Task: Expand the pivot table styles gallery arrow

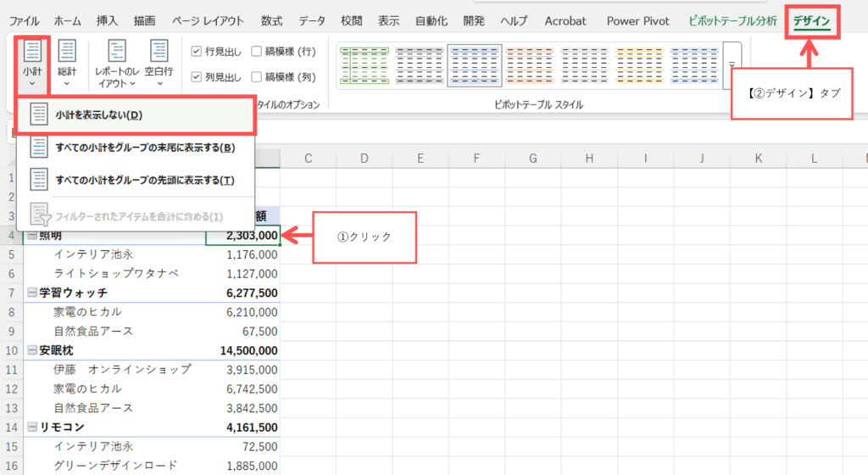Action: pos(732,64)
